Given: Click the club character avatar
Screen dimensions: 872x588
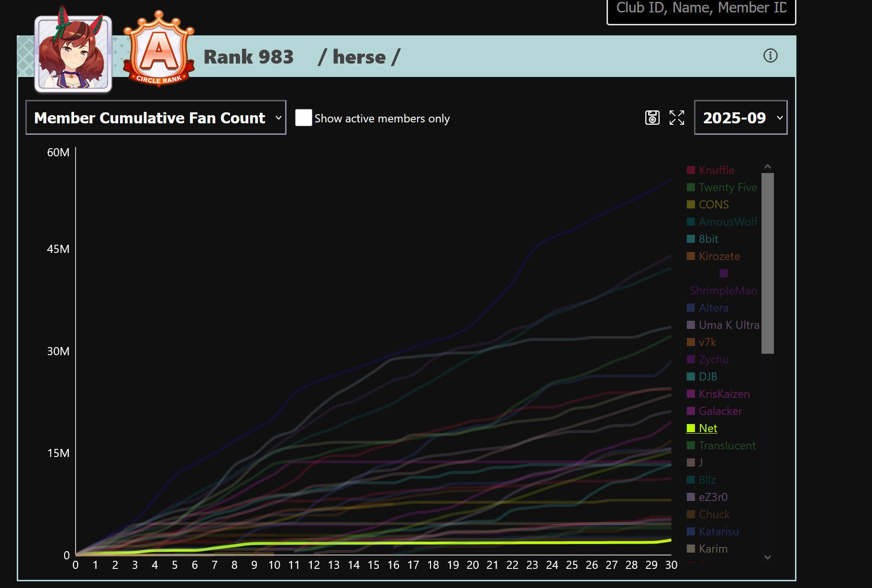Looking at the screenshot, I should pos(73,53).
